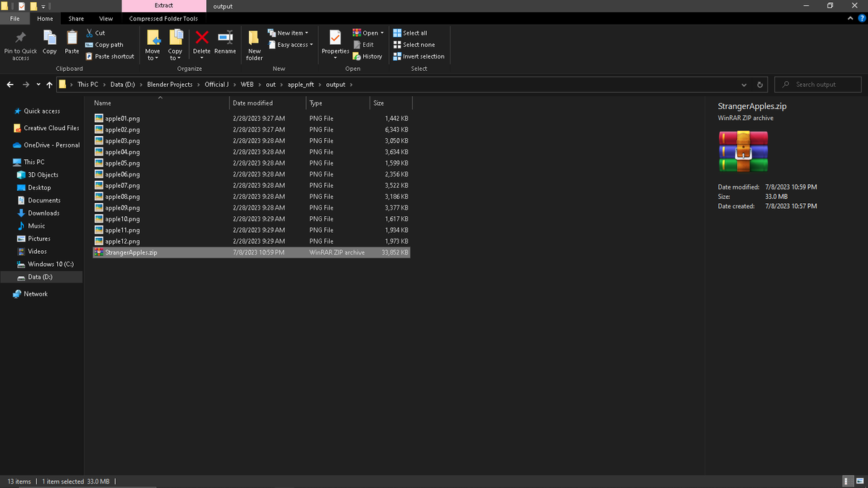Switch to the View ribbon tab
The height and width of the screenshot is (488, 868).
(106, 19)
